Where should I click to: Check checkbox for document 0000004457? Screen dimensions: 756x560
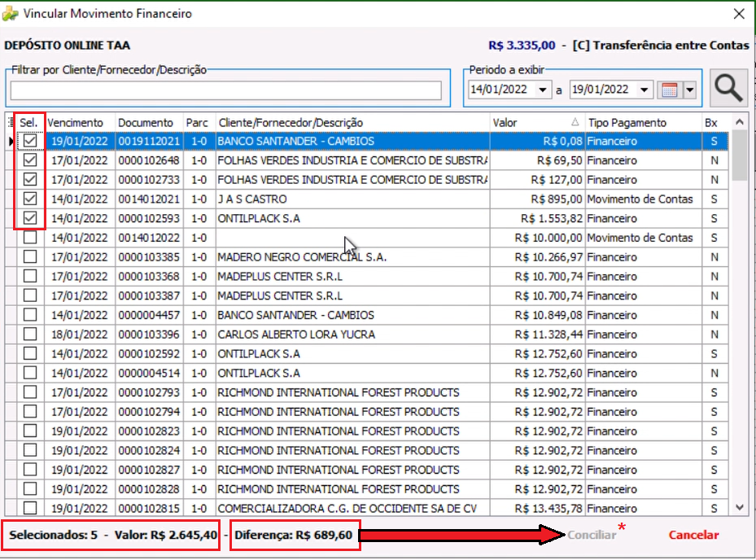click(30, 314)
